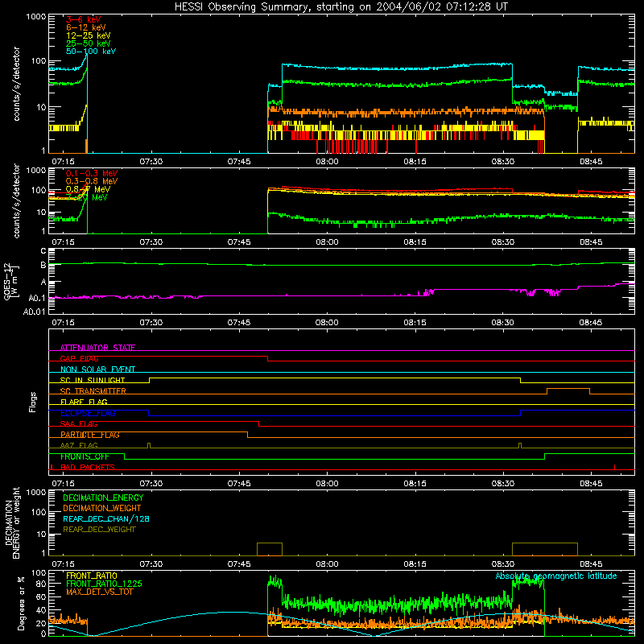The height and width of the screenshot is (644, 644).
Task: Click the HESSI Observing Summary plot title
Action: click(x=341, y=7)
